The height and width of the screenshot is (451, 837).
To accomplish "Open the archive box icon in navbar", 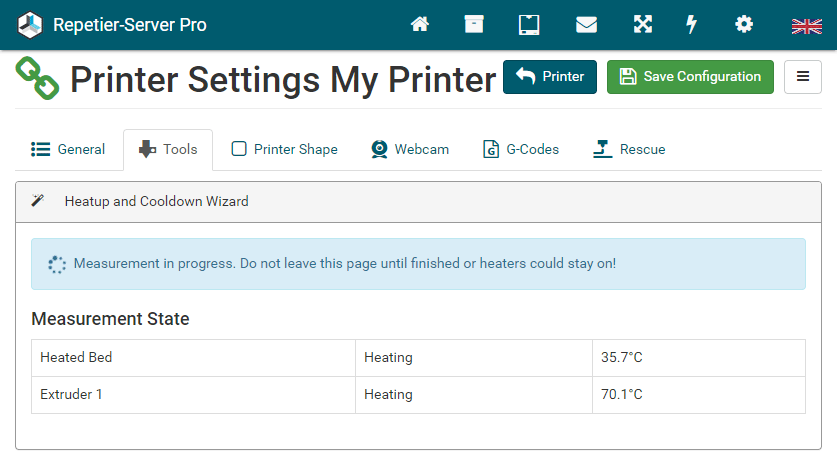I will click(x=474, y=25).
